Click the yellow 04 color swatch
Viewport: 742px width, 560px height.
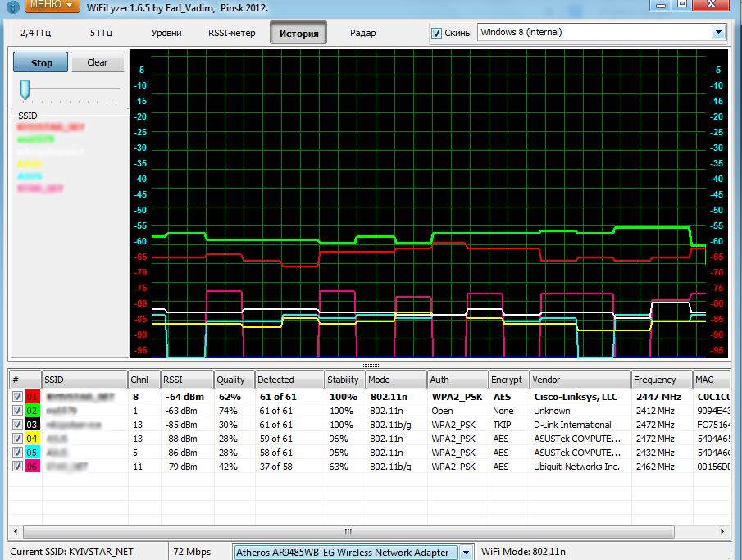[x=32, y=439]
